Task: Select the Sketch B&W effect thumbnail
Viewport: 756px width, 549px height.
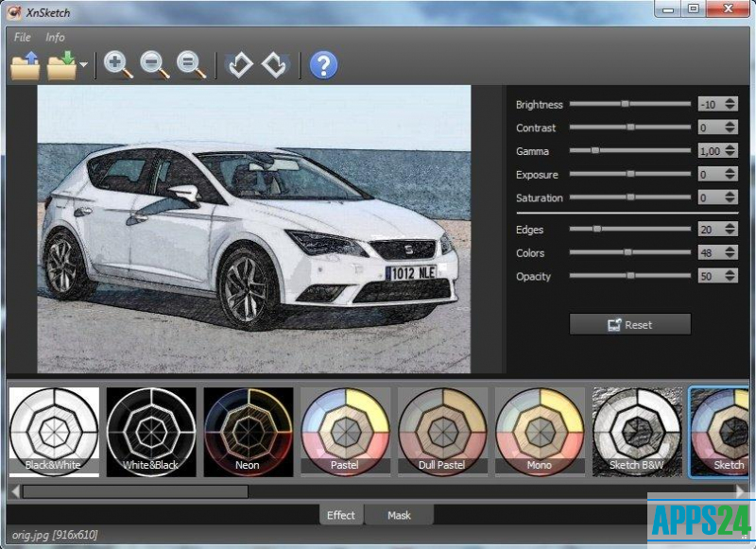Action: [x=637, y=432]
